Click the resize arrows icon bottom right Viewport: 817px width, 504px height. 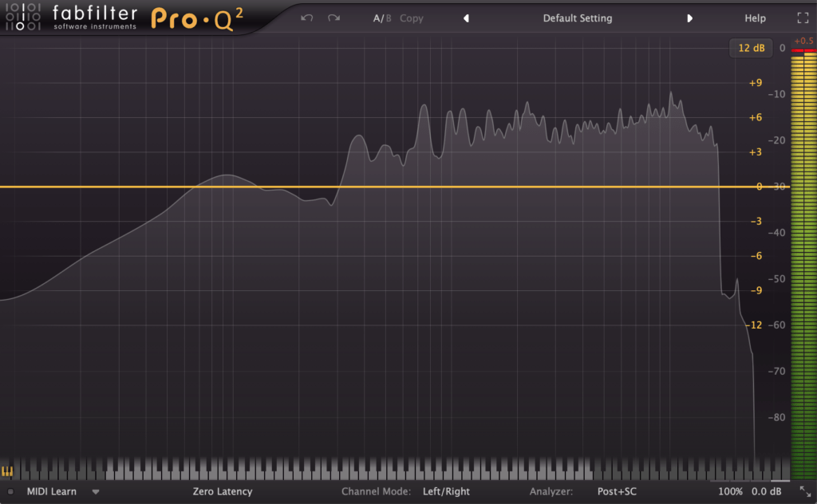tap(806, 491)
